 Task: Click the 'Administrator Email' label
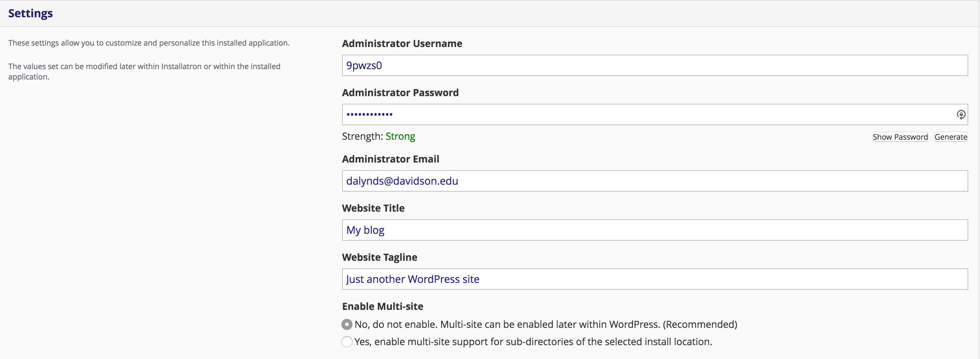click(390, 159)
